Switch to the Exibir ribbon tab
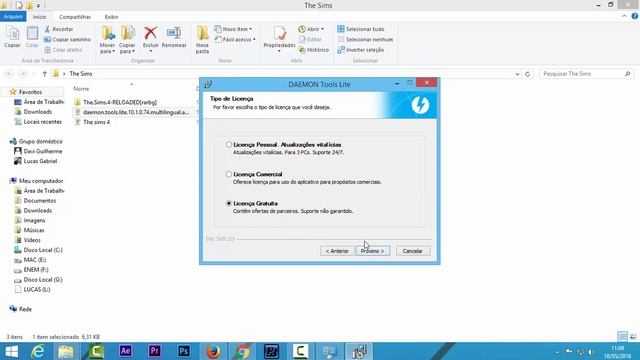This screenshot has height=360, width=640. tap(111, 17)
